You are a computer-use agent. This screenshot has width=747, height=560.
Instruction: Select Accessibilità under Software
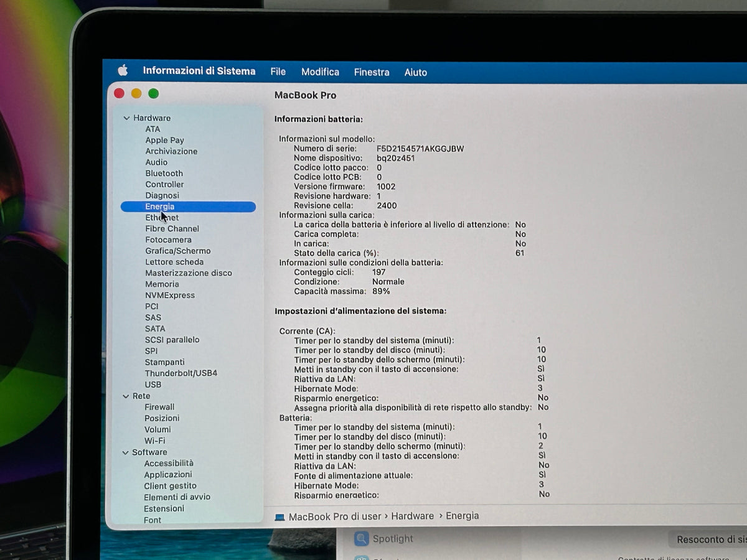point(169,464)
